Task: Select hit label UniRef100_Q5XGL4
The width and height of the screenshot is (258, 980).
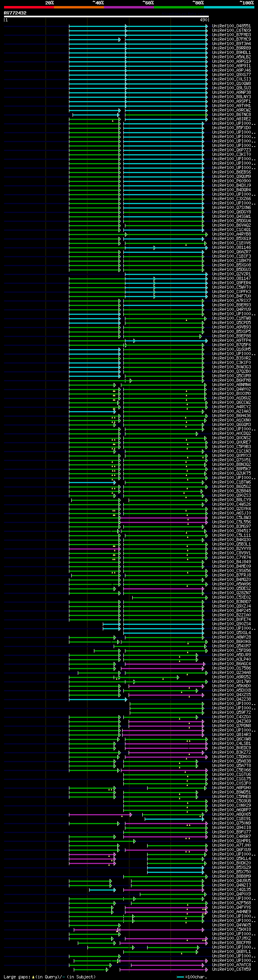Action: pos(231,633)
